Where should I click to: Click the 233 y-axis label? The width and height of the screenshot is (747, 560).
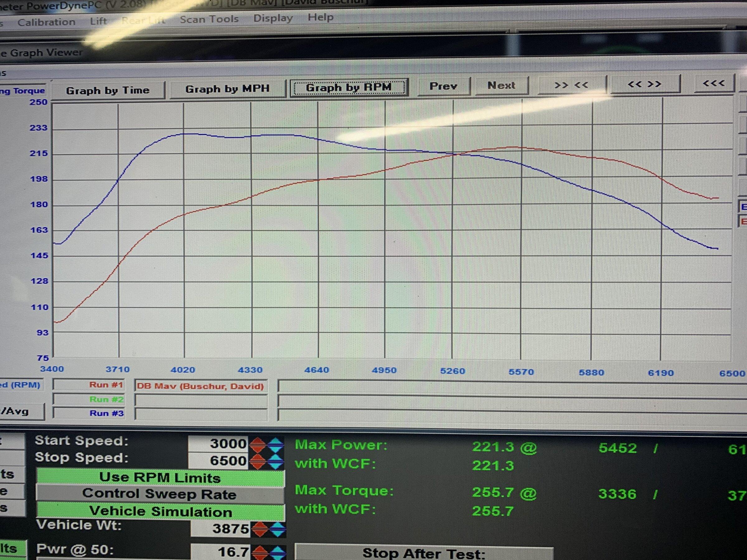39,128
